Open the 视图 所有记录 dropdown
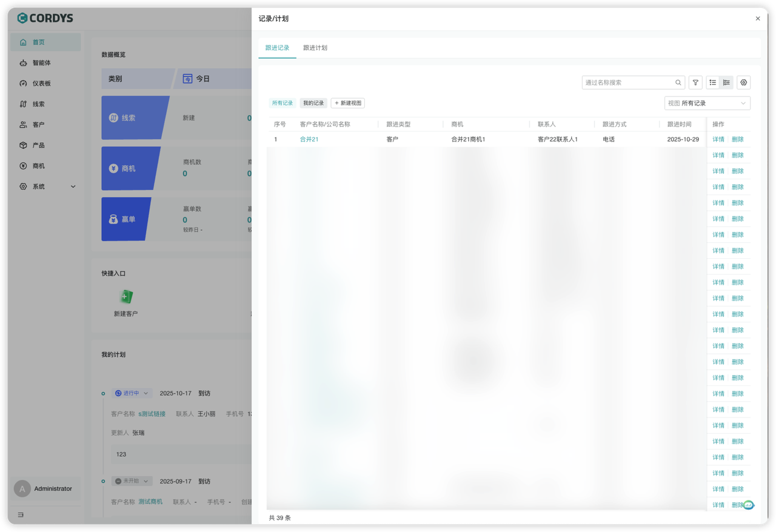 click(x=707, y=103)
